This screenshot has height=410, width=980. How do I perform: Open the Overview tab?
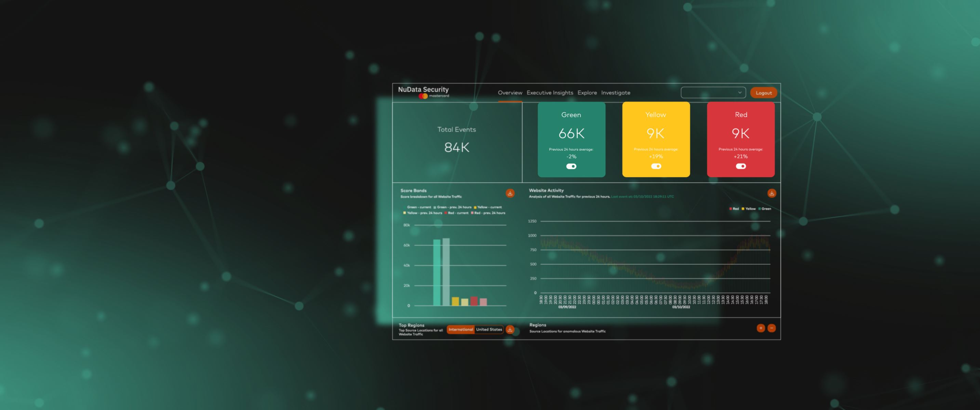point(510,93)
